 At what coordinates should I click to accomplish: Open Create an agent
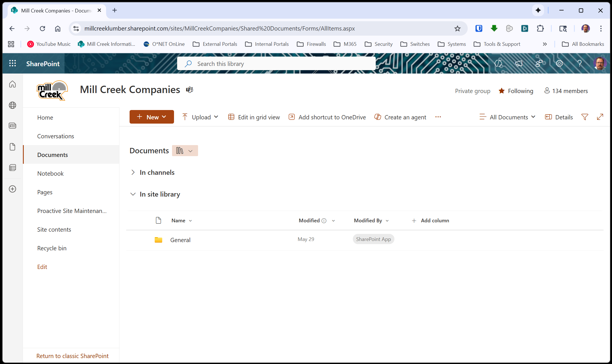pyautogui.click(x=400, y=117)
